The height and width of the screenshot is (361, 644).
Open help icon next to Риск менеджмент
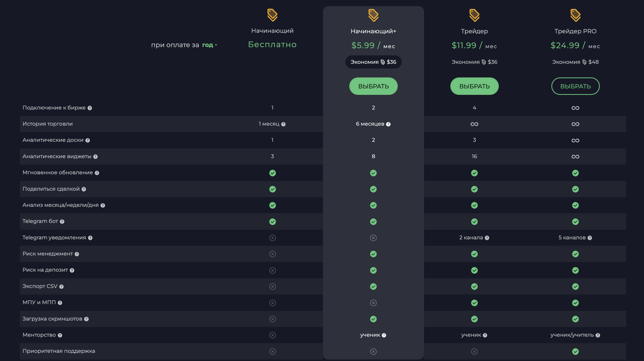[77, 254]
